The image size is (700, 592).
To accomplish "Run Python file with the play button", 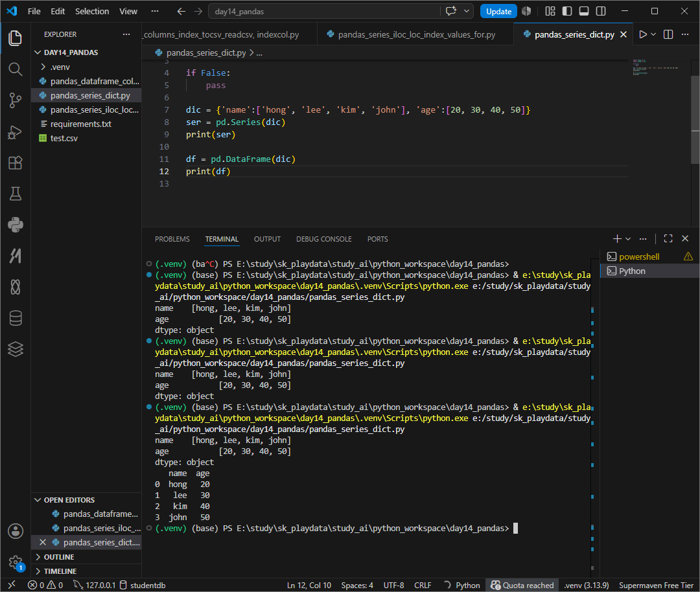I will click(x=643, y=34).
